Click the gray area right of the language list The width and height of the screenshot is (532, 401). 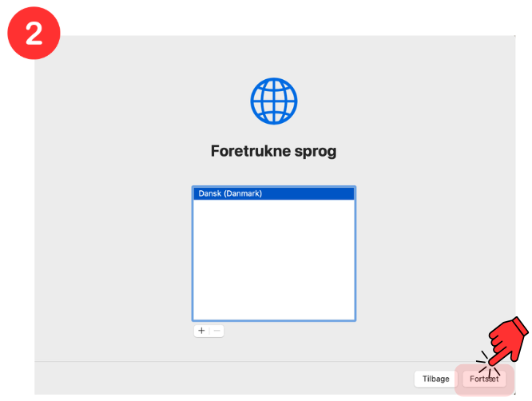pyautogui.click(x=431, y=256)
